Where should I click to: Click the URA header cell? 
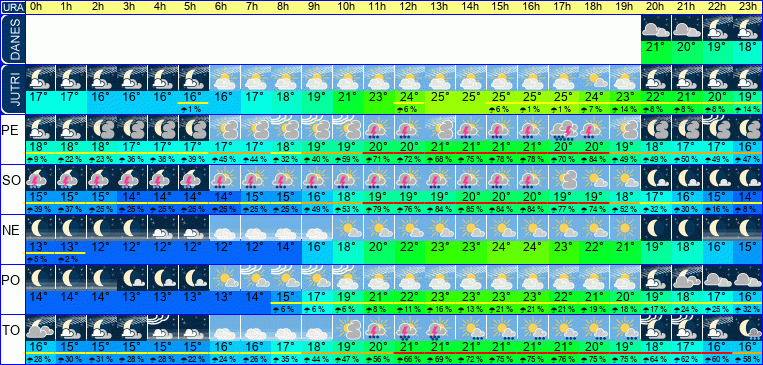(13, 7)
